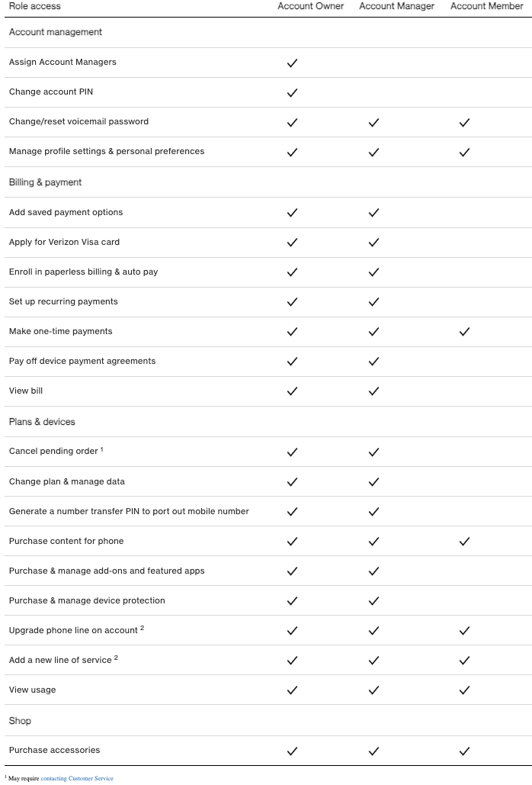This screenshot has height=785, width=532.
Task: Click Account Manager checkmark for View bill
Action: click(373, 391)
